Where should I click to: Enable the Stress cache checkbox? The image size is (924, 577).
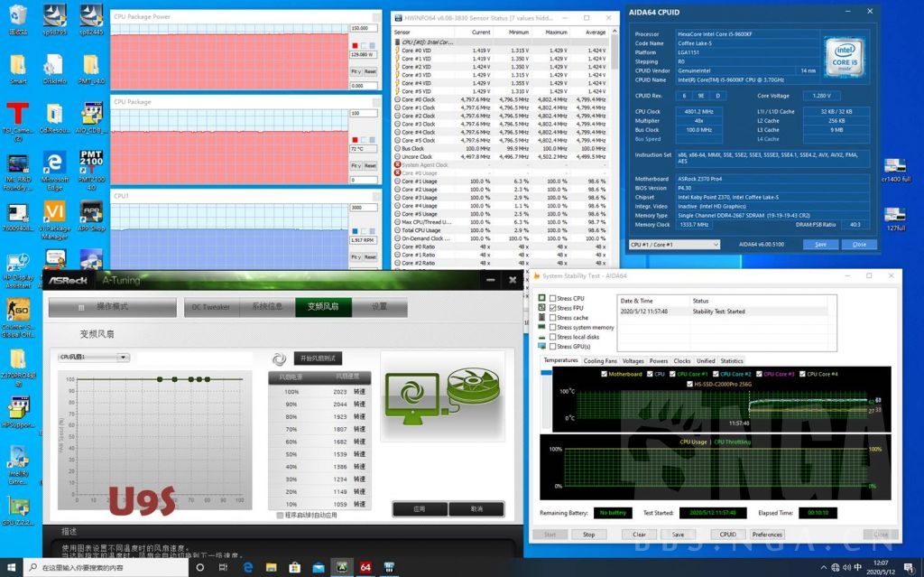coord(553,318)
